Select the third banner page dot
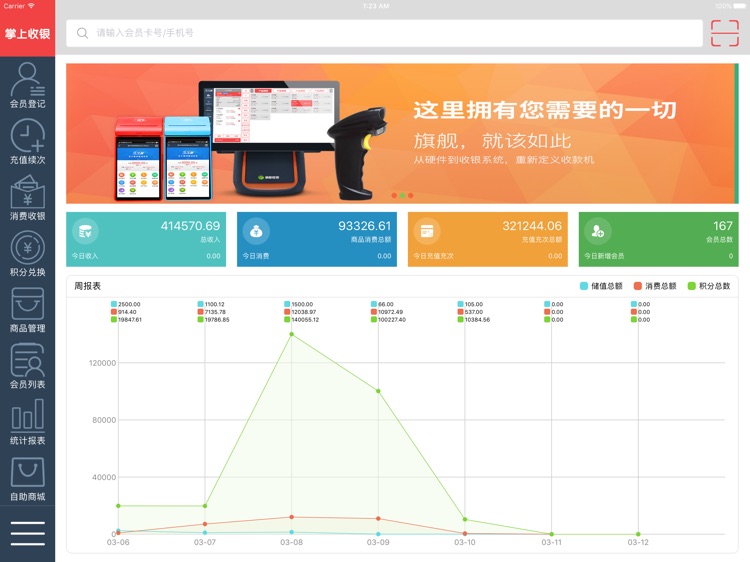 pos(410,195)
